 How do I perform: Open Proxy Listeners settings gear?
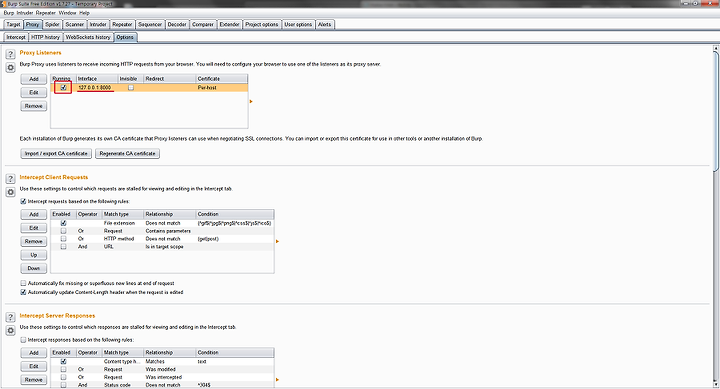coord(10,68)
